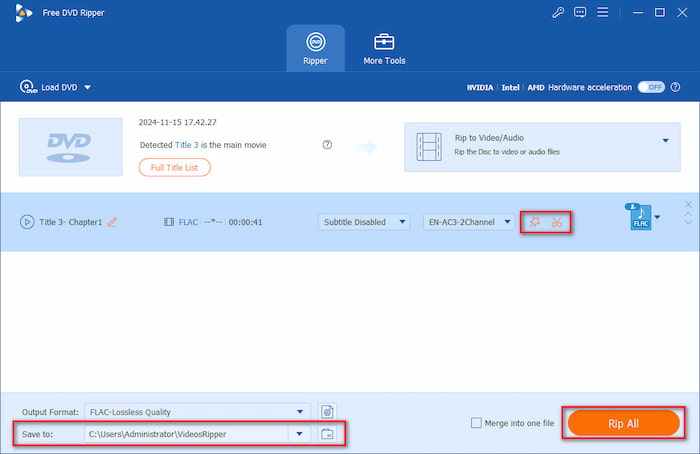The width and height of the screenshot is (700, 454).
Task: Click the FLAC output format icon
Action: tap(640, 217)
